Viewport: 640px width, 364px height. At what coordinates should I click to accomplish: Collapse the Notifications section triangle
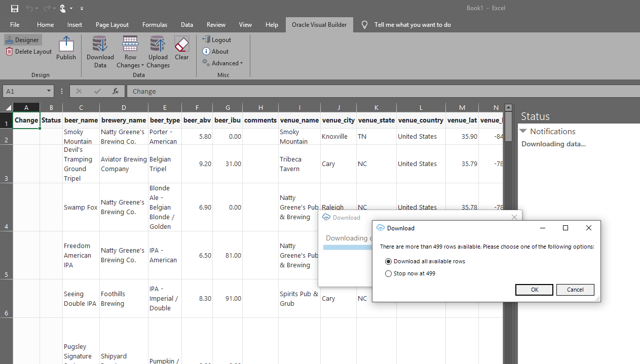coord(523,131)
